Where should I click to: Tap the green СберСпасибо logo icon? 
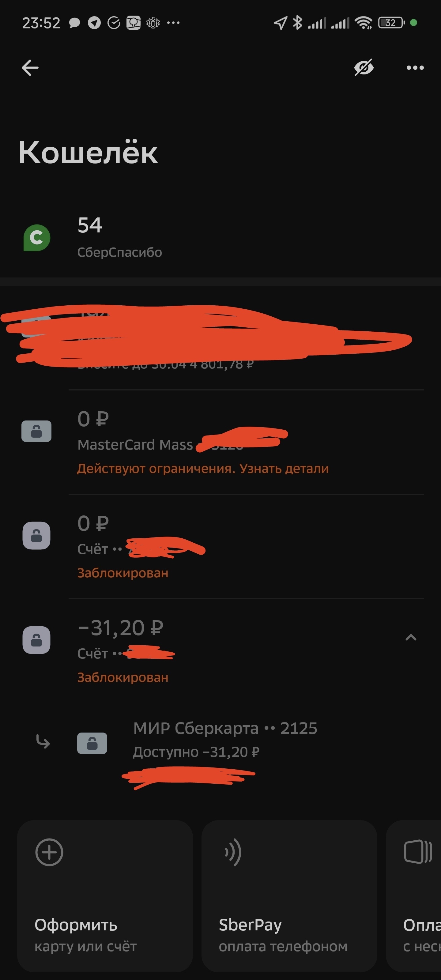pos(37,238)
